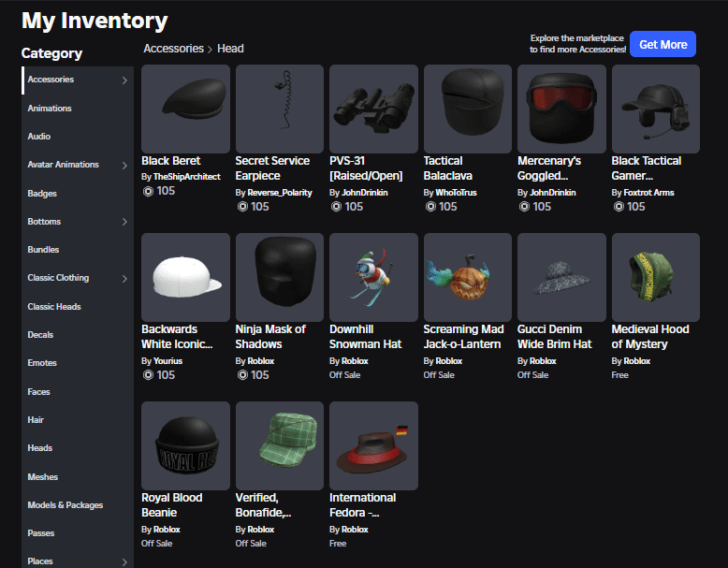Image resolution: width=728 pixels, height=568 pixels.
Task: Open Black Tactical Gamer headset thumbnail
Action: click(x=656, y=109)
